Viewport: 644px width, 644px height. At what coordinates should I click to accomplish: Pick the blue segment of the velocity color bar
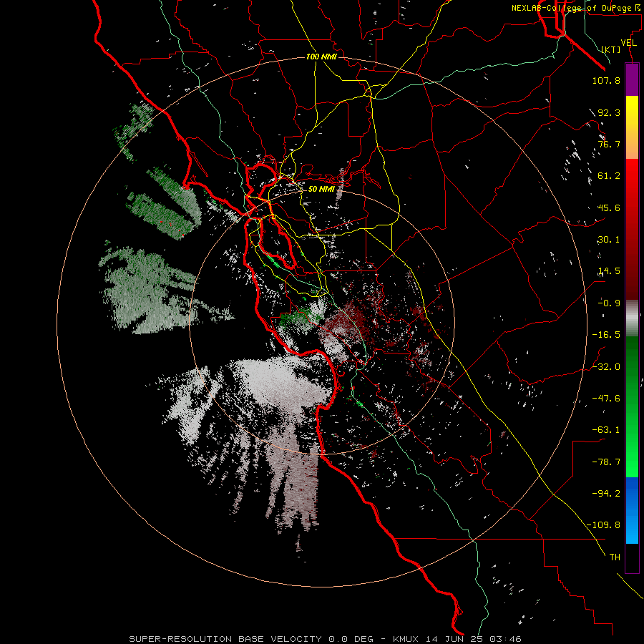pos(632,510)
